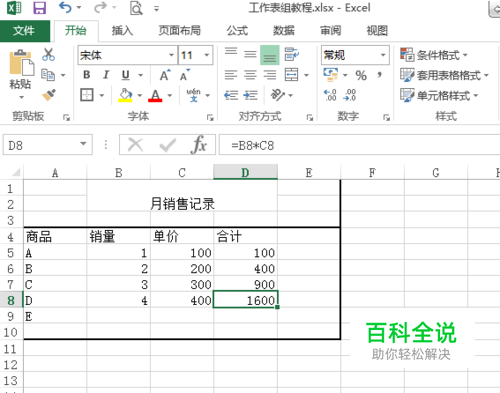500x393 pixels.
Task: Increase font size with large A icon
Action: (x=165, y=75)
